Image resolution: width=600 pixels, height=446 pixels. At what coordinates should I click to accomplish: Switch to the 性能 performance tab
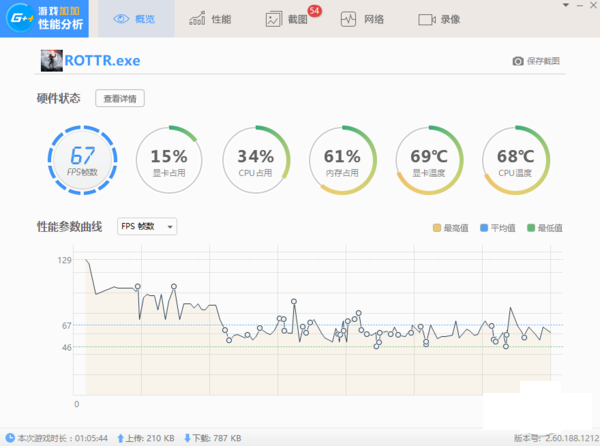(210, 19)
